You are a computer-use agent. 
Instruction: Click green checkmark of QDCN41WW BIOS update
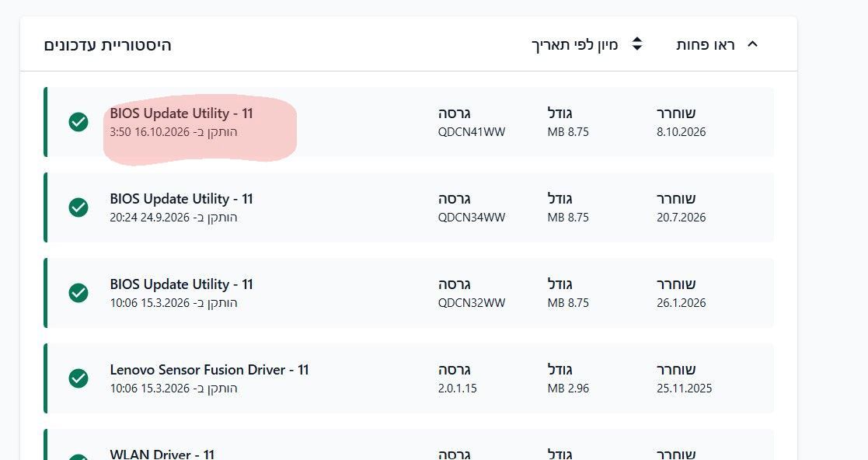coord(78,122)
